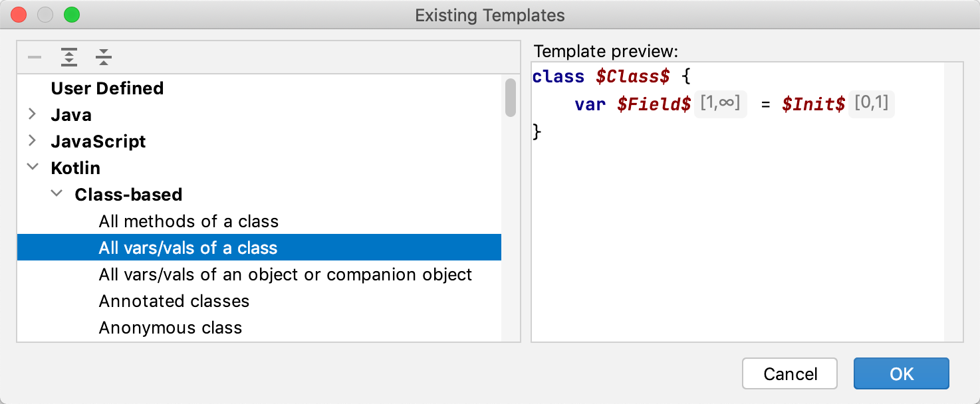Viewport: 980px width, 404px height.
Task: Select the "Anonymous class" template
Action: (171, 327)
